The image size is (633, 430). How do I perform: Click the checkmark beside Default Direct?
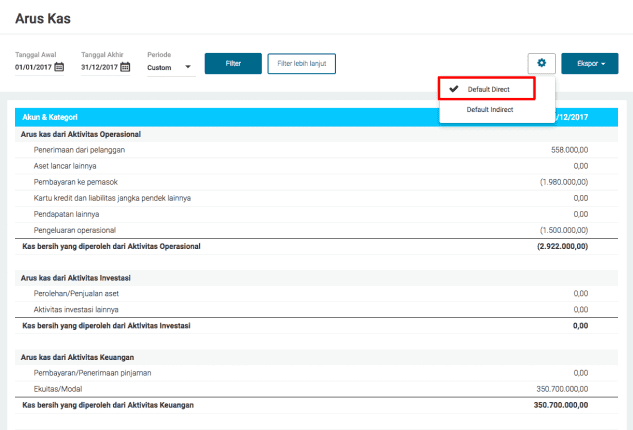point(454,89)
